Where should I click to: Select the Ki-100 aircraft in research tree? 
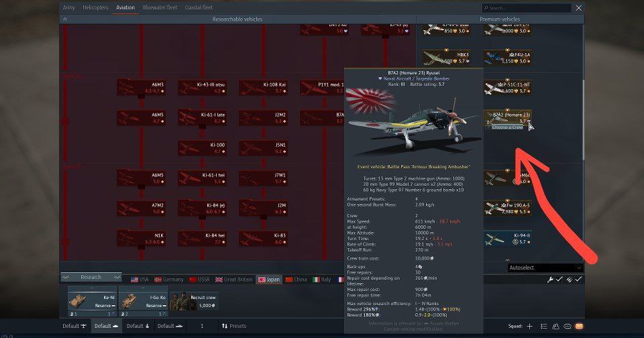pos(202,148)
